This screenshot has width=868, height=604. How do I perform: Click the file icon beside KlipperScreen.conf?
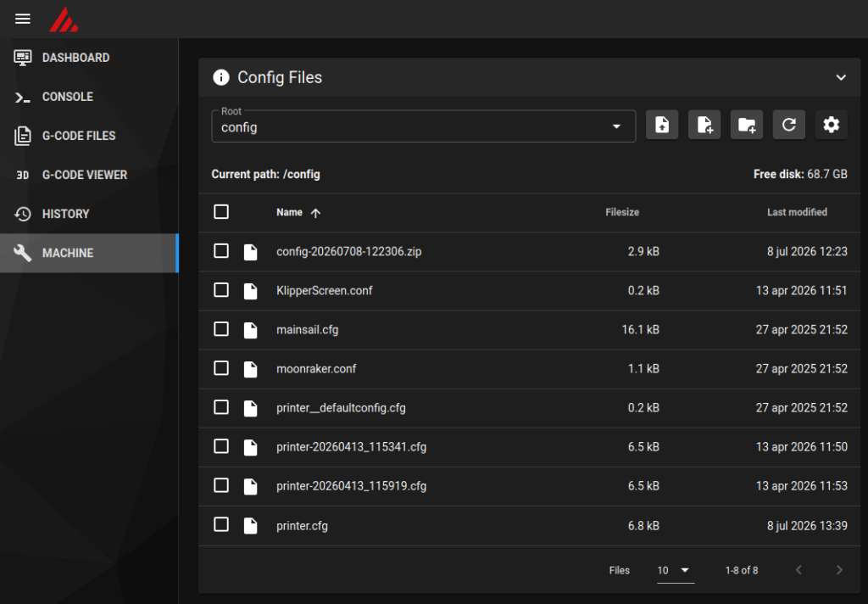click(251, 291)
